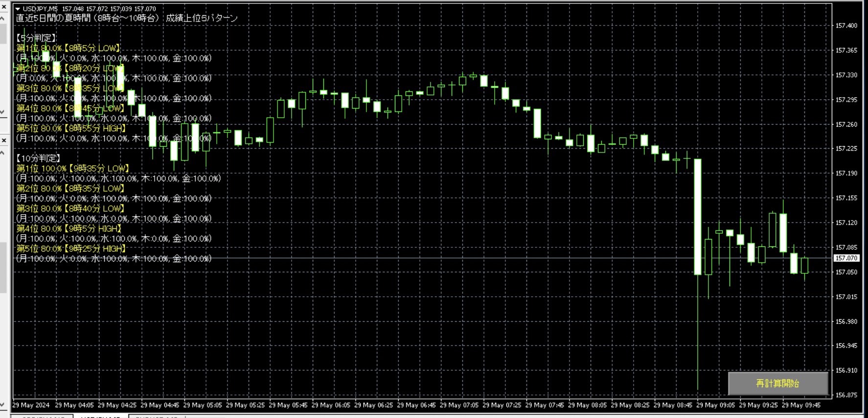This screenshot has width=868, height=418.
Task: Click time axis label 29 May 05:45
Action: click(288, 405)
